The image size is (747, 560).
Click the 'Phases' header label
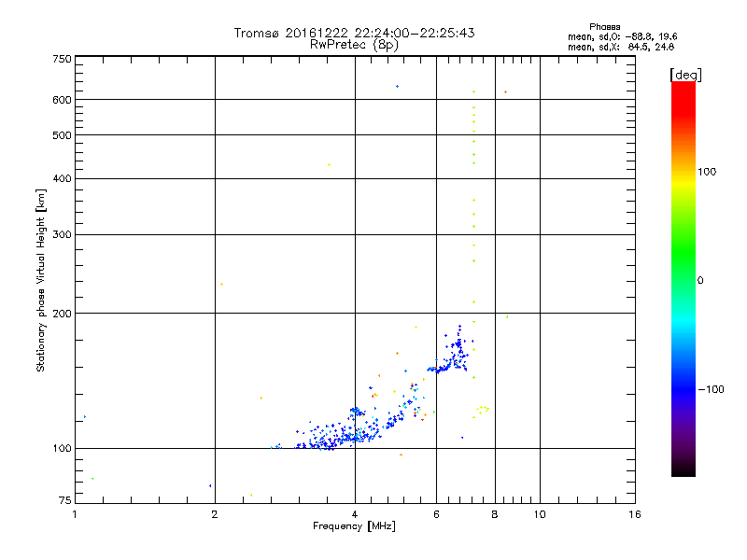[x=604, y=27]
